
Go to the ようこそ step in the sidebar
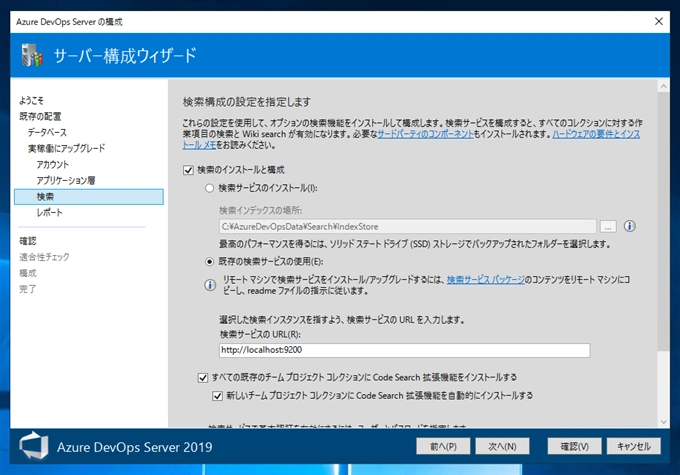(x=31, y=101)
